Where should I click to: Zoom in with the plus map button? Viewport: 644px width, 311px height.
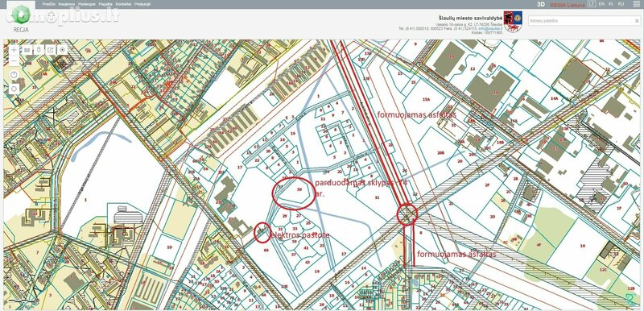(x=14, y=50)
